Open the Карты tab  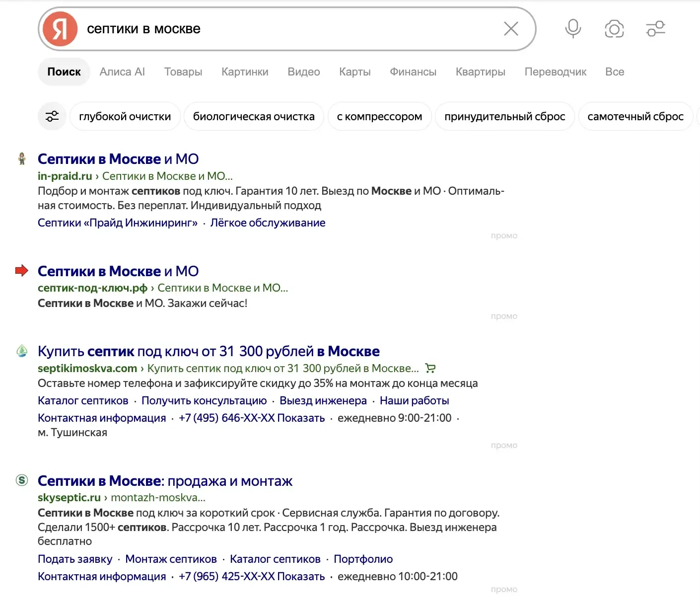coord(355,72)
